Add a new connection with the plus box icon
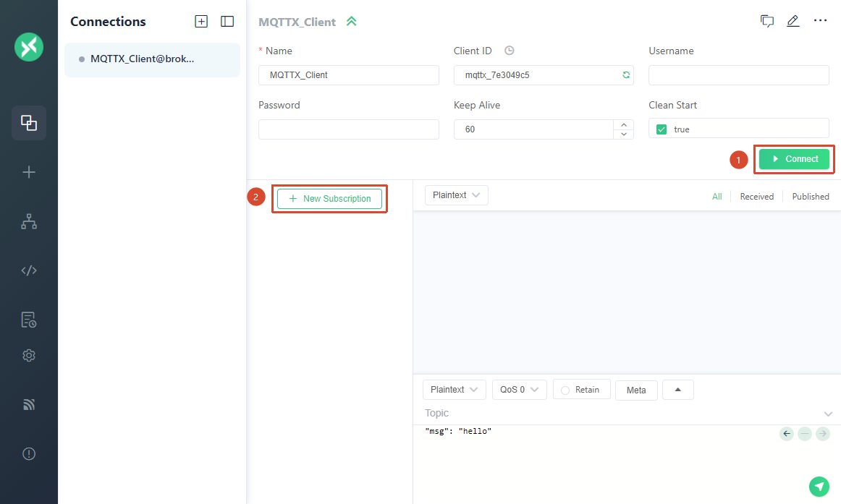Screen dimensions: 841x504 201,22
